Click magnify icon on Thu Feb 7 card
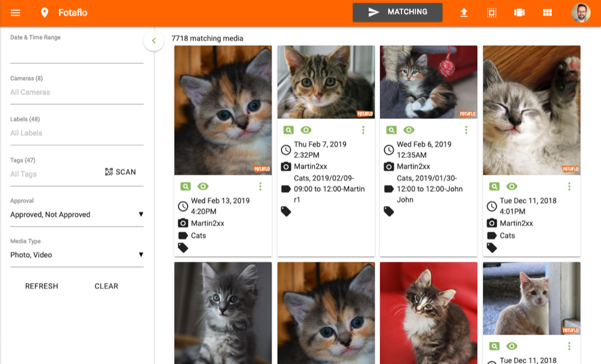 click(x=288, y=130)
